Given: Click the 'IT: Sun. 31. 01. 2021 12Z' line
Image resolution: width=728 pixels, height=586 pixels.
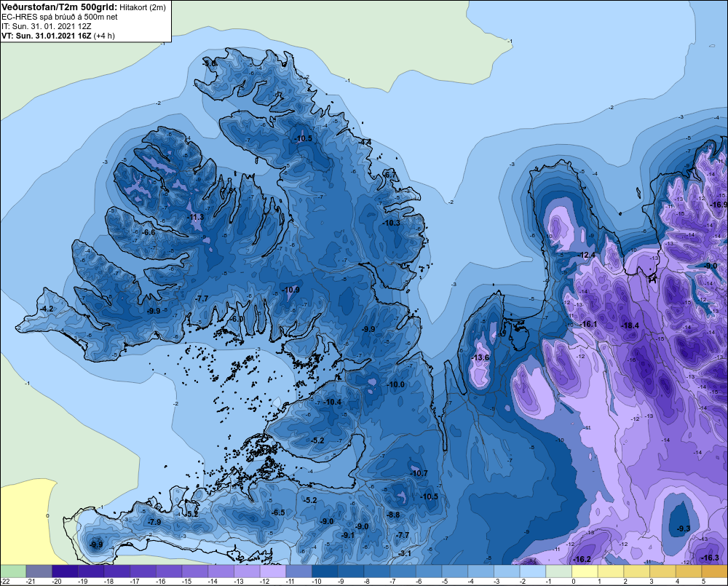Looking at the screenshot, I should pyautogui.click(x=47, y=26).
